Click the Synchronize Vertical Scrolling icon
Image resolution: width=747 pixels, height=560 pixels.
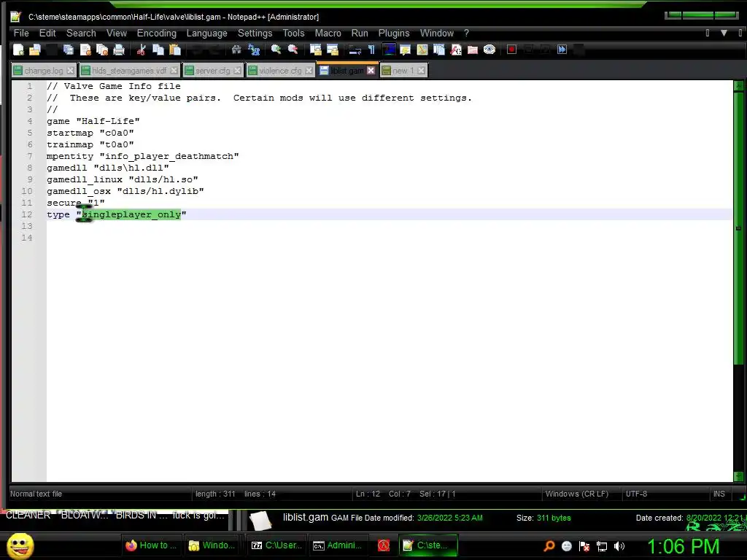[x=315, y=50]
